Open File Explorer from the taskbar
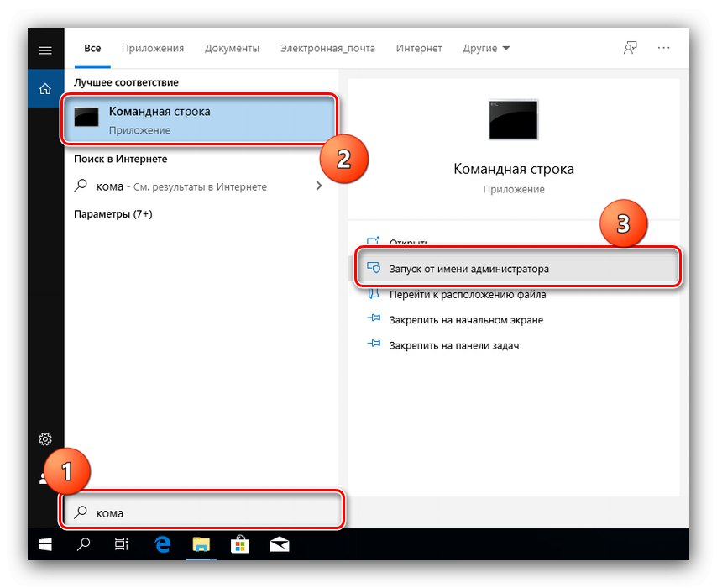 point(201,544)
